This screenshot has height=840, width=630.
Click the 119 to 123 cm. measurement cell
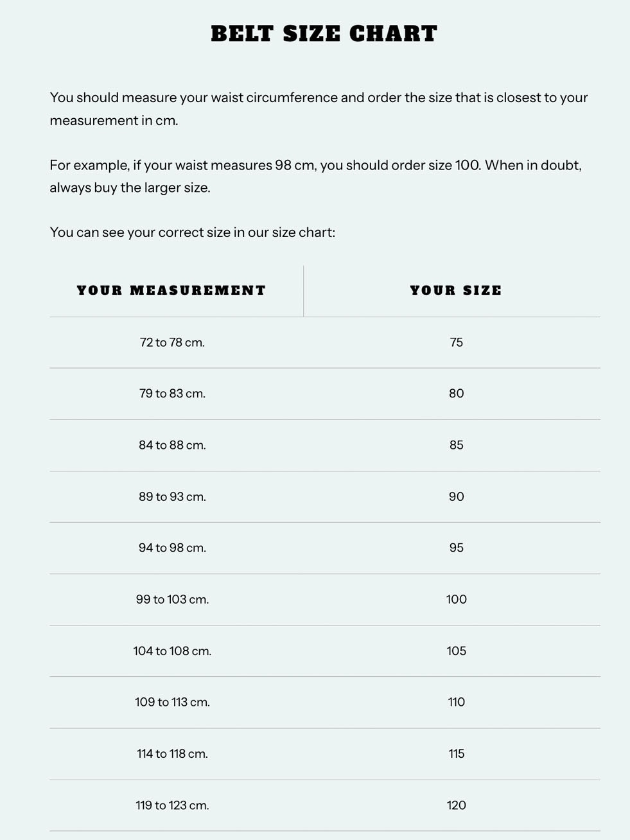[172, 805]
